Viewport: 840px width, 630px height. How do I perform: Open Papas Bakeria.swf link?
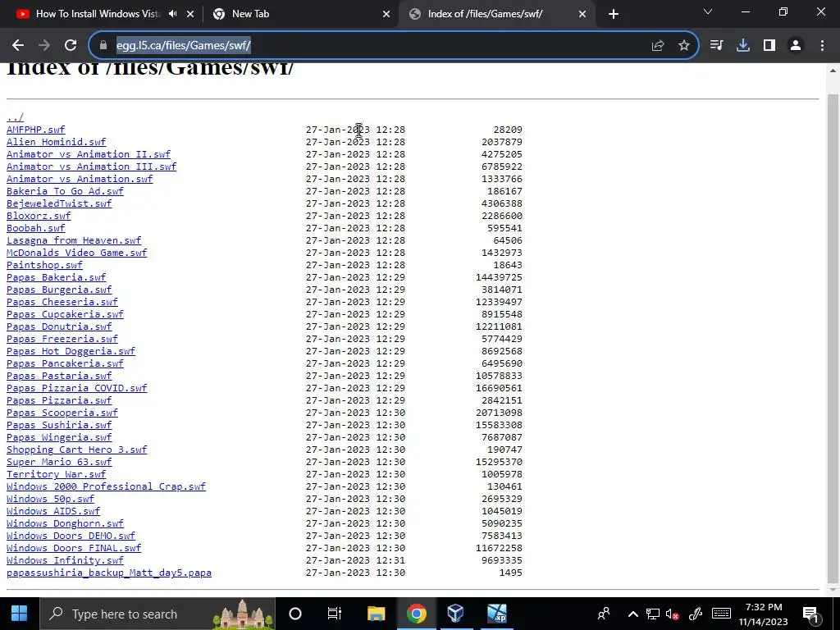click(x=57, y=277)
